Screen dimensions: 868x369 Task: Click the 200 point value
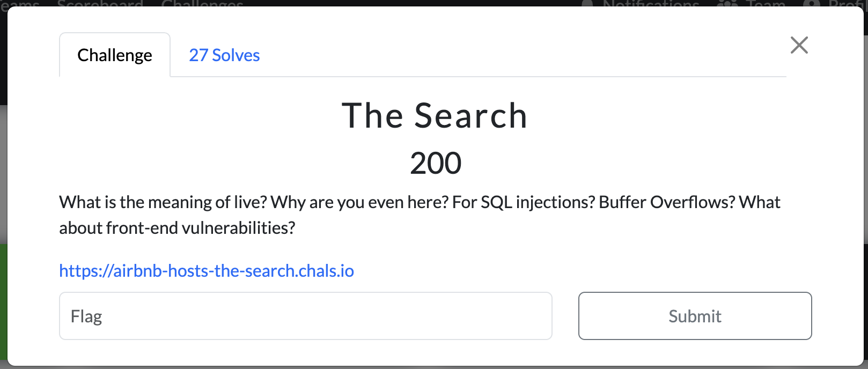[435, 163]
